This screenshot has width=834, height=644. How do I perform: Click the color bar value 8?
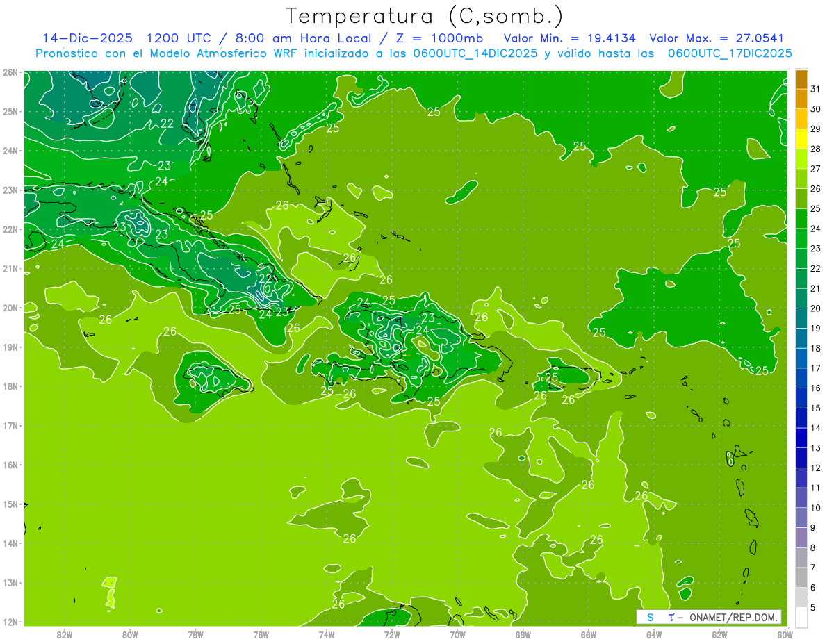pyautogui.click(x=813, y=547)
